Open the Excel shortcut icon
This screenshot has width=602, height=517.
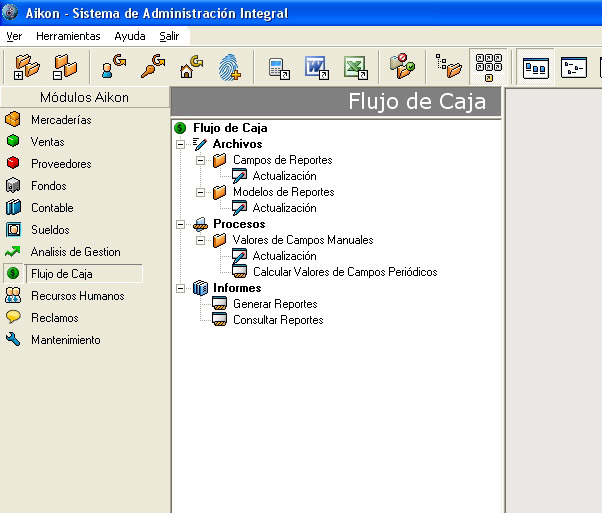[356, 68]
